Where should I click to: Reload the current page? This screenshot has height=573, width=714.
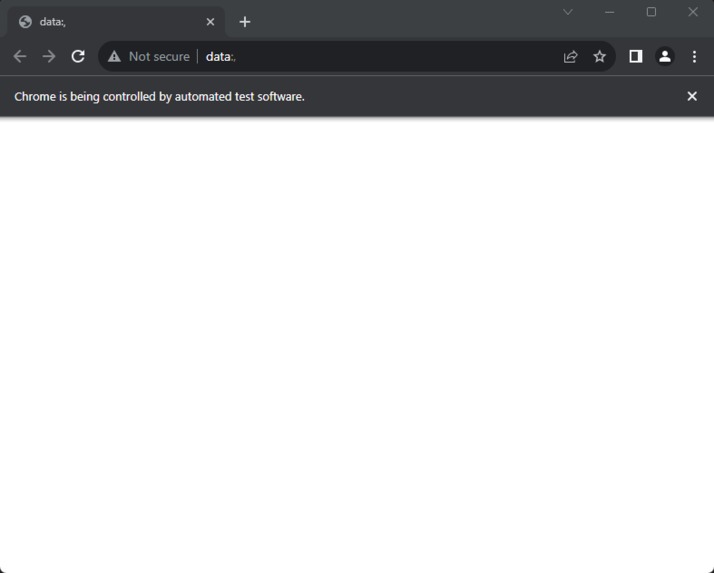(78, 56)
